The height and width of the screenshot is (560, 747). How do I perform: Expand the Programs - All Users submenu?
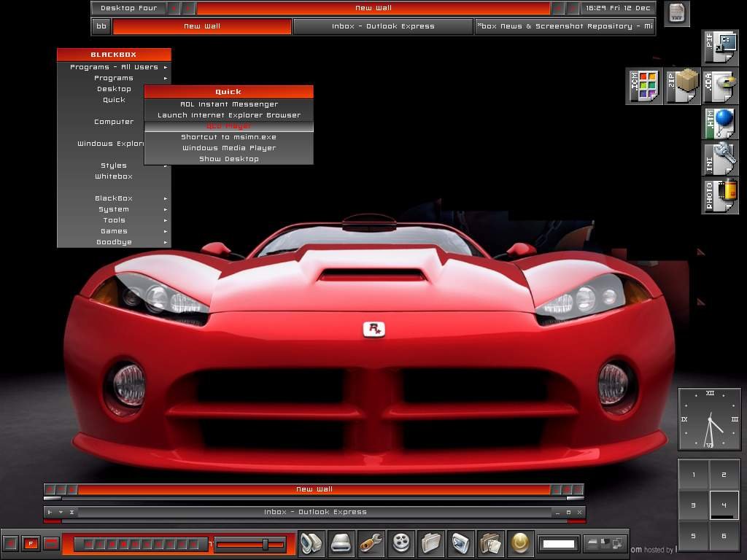click(x=114, y=67)
